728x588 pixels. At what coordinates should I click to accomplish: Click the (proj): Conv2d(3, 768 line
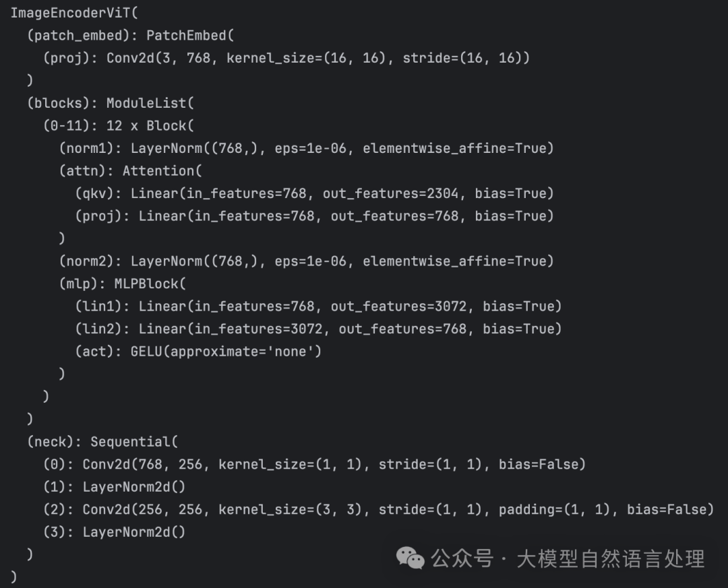[x=286, y=58]
